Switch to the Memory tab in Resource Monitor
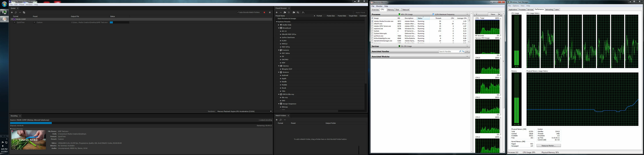The image size is (644, 155). click(x=391, y=10)
